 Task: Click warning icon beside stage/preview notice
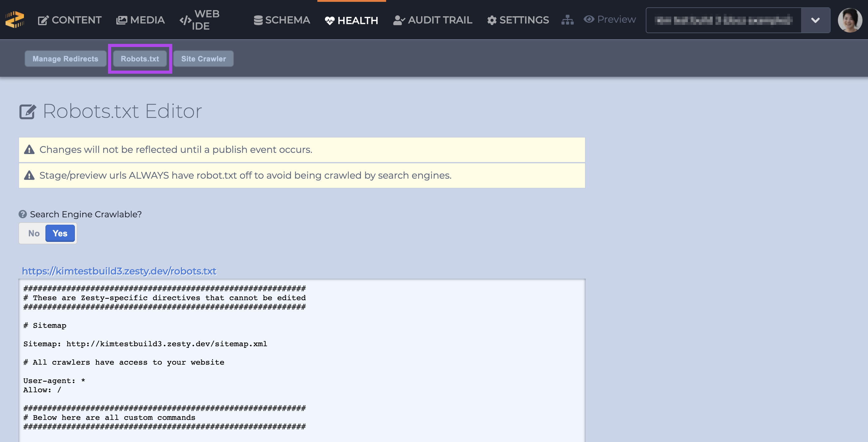pyautogui.click(x=29, y=175)
